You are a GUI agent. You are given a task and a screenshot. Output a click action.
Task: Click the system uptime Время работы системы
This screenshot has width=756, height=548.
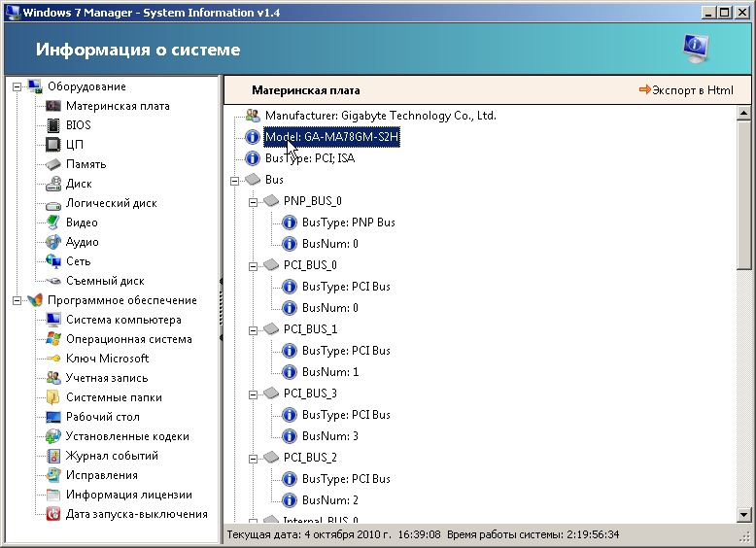click(533, 534)
